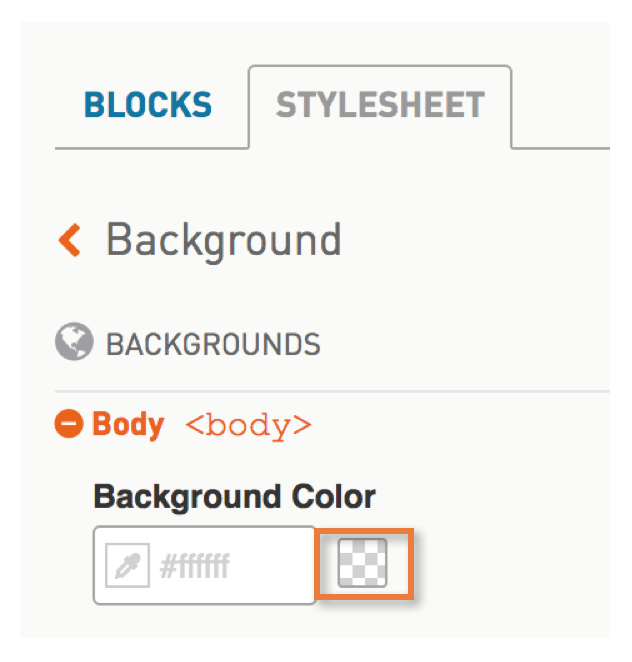Select the STYLESHEET tab
The image size is (632, 662).
point(380,106)
